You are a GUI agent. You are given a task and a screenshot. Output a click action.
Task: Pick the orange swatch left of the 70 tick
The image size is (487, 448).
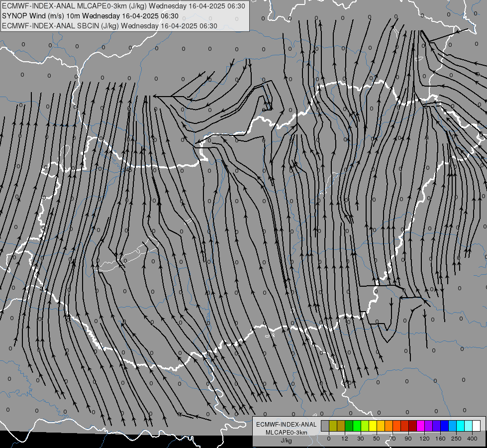[389, 426]
